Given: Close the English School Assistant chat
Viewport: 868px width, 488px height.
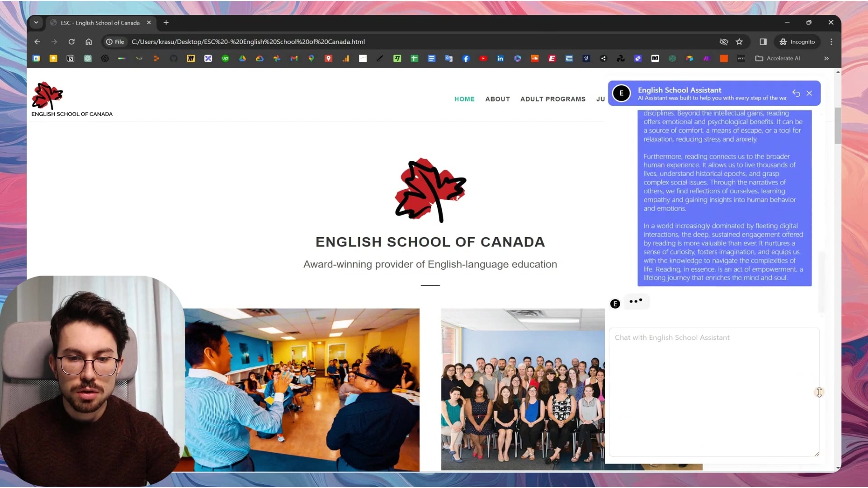Looking at the screenshot, I should [x=809, y=93].
